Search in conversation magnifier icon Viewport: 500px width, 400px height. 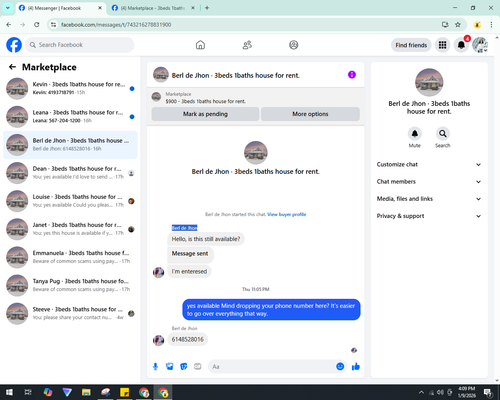pyautogui.click(x=443, y=134)
